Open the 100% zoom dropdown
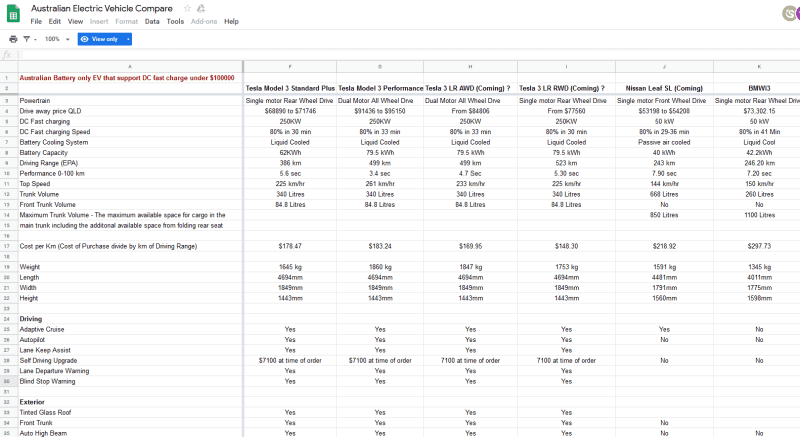Screen dimensions: 800x437 [x=57, y=39]
